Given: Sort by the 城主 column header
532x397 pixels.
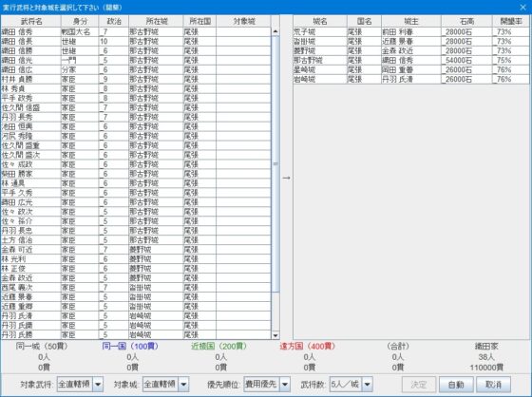Looking at the screenshot, I should coord(411,21).
